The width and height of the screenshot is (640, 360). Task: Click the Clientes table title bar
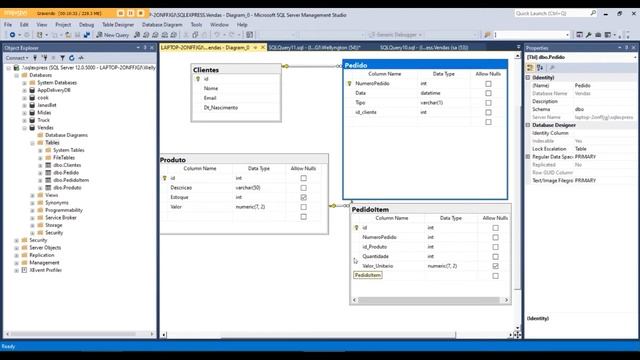[236, 70]
